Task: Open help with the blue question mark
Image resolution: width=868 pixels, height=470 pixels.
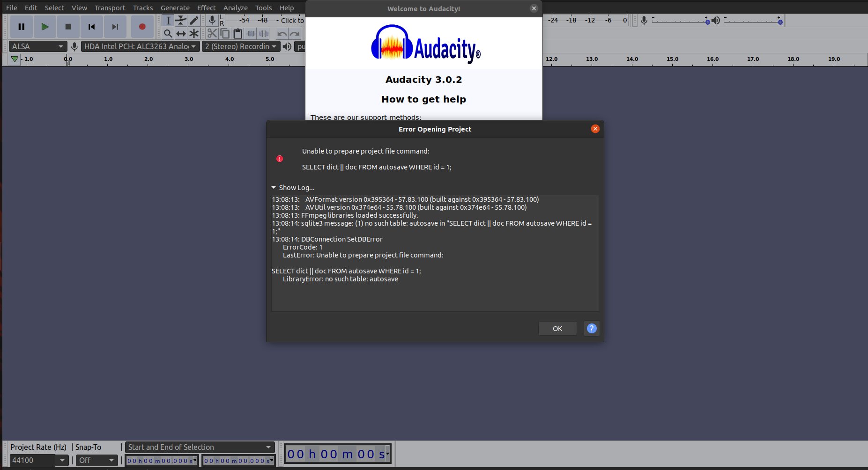Action: 592,328
